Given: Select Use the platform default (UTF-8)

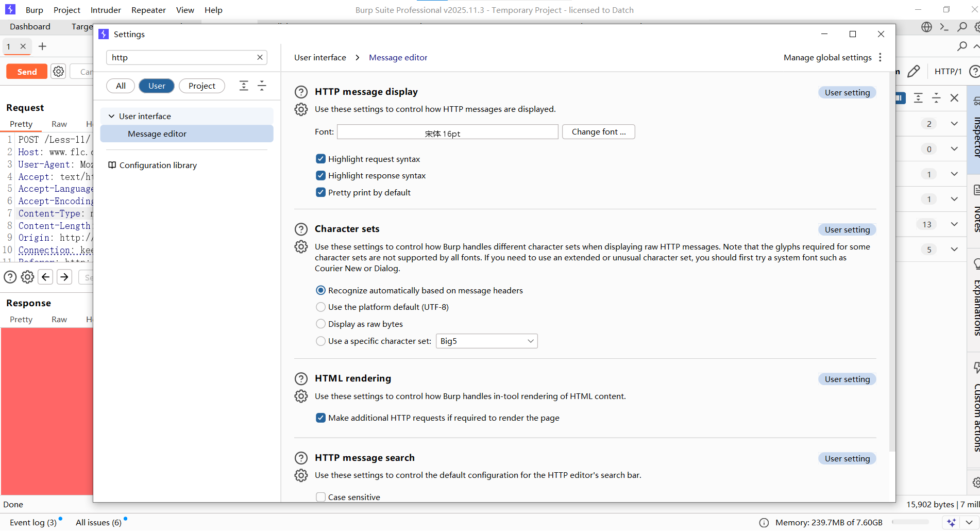Looking at the screenshot, I should (320, 307).
